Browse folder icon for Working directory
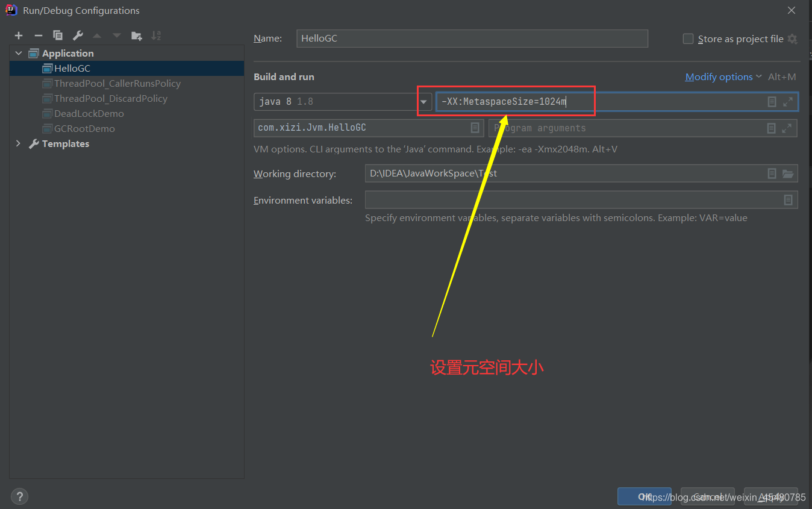This screenshot has width=812, height=509. pos(788,173)
